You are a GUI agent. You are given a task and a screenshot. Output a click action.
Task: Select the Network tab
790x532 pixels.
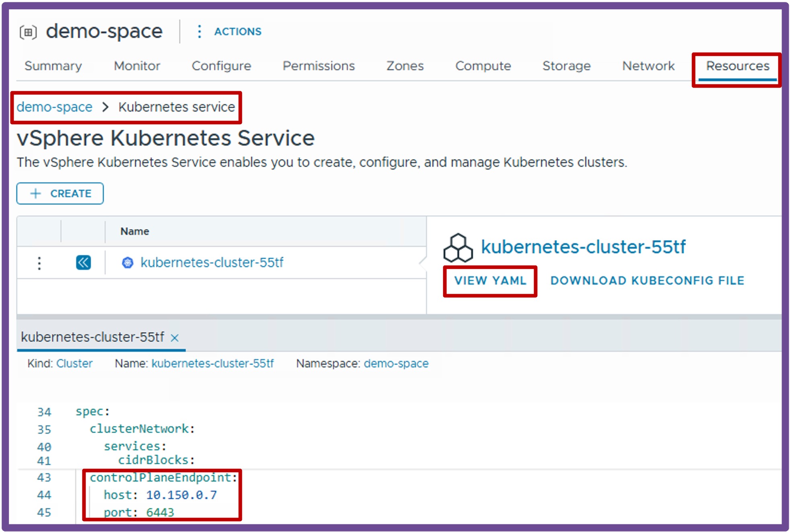click(649, 66)
